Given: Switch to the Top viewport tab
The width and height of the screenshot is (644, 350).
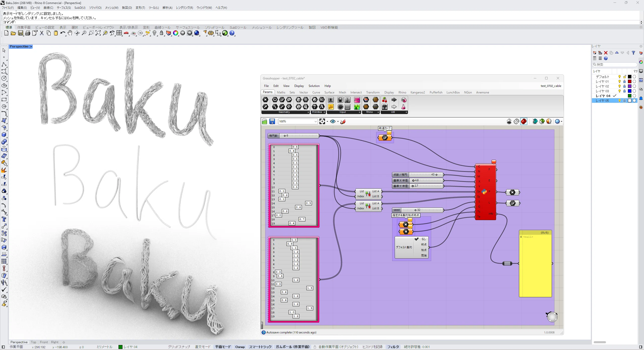Looking at the screenshot, I should (33, 342).
